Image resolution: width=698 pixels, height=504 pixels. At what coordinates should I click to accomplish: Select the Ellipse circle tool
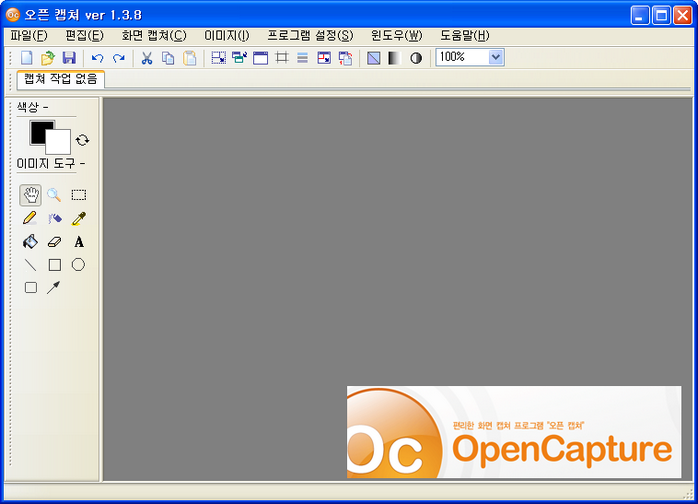click(x=78, y=264)
